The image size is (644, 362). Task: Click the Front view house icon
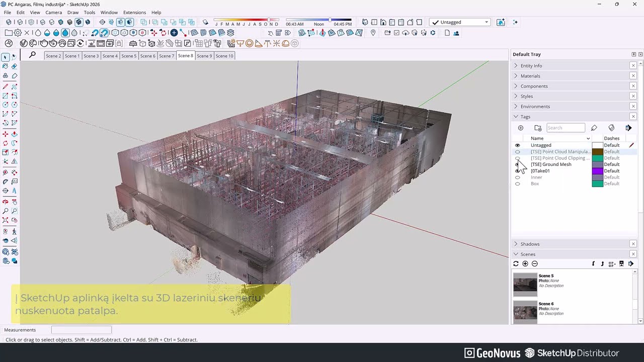click(x=383, y=22)
